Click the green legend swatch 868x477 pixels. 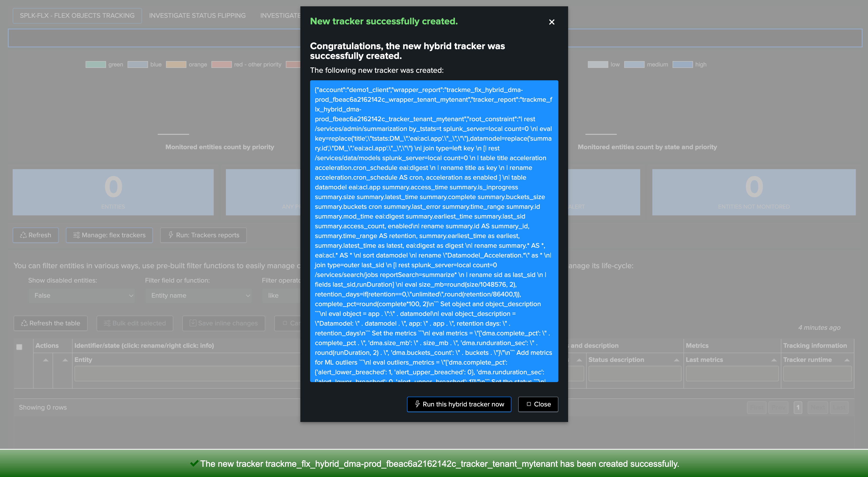(x=96, y=64)
